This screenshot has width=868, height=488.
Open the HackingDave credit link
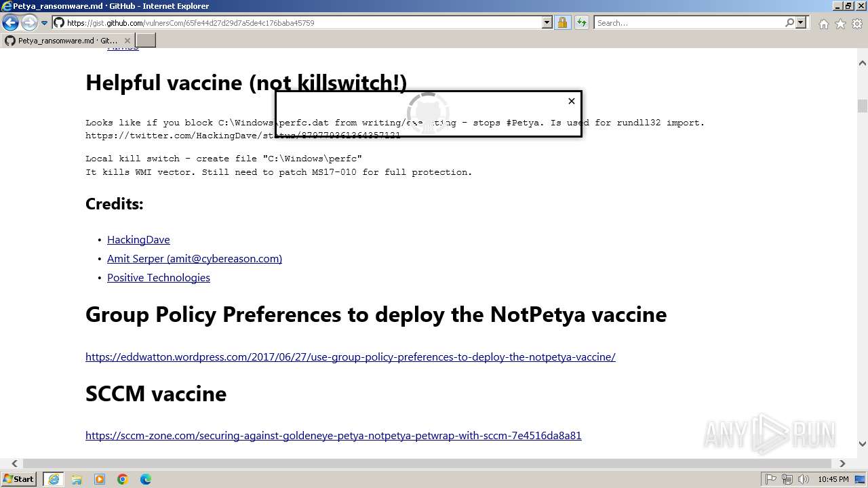click(138, 240)
